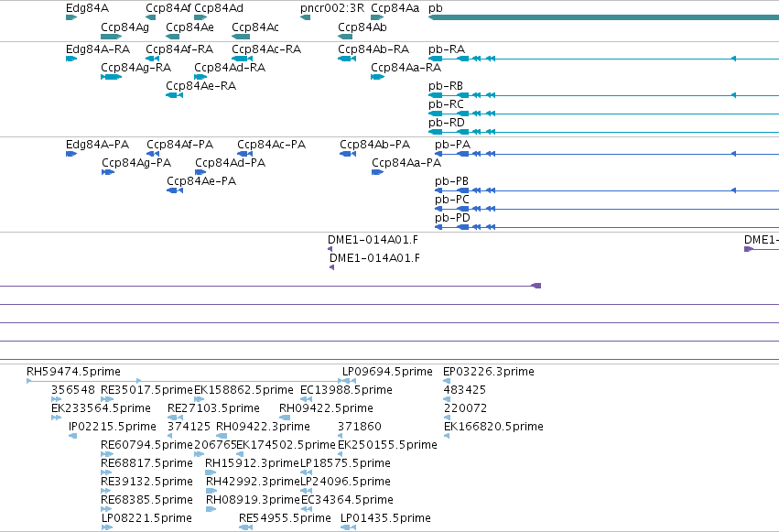Select the Ccp84Ag-RA transcript
Image resolution: width=779 pixels, height=532 pixels.
pyautogui.click(x=112, y=77)
